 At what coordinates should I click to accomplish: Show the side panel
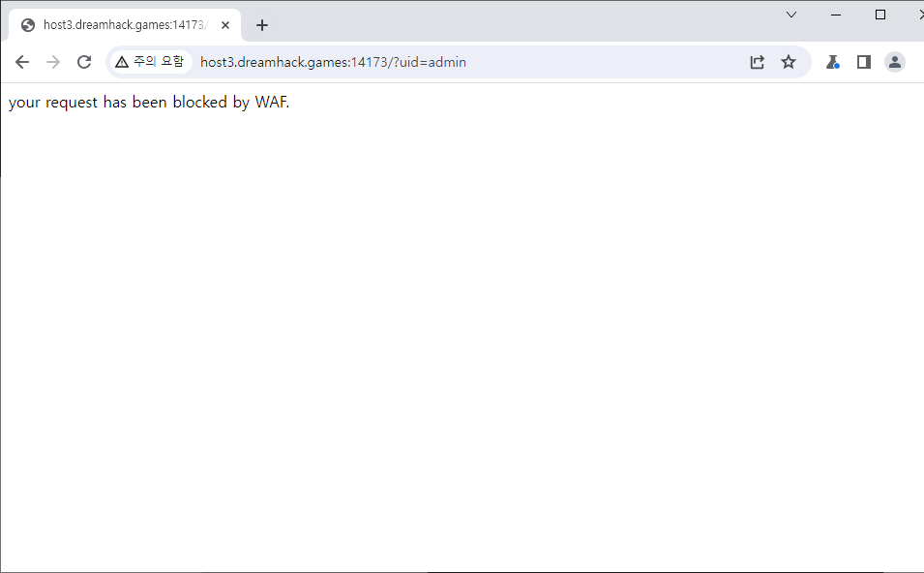[864, 62]
